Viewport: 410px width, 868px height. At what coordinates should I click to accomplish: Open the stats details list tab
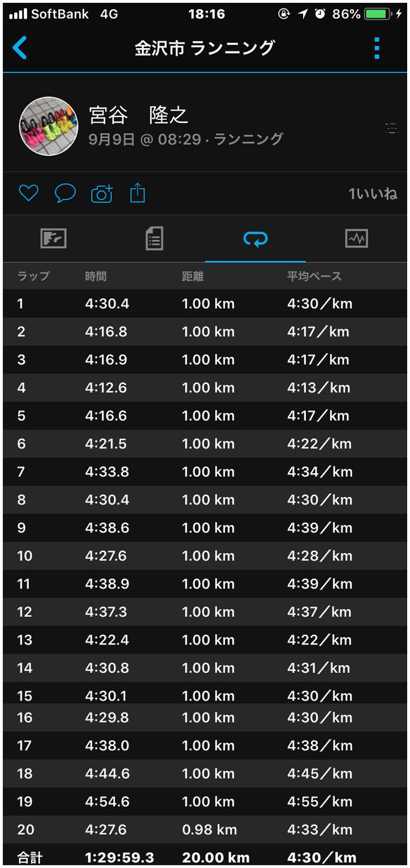coord(154,239)
